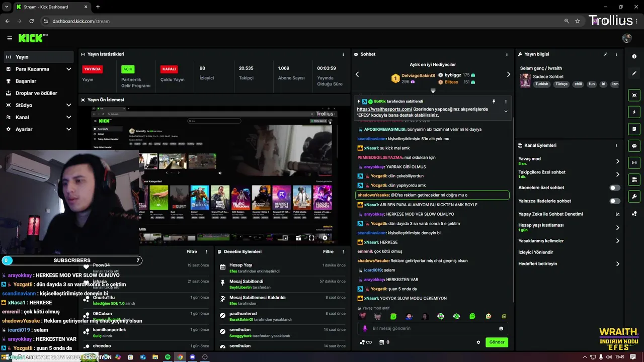Show next top gifters with right arrow
The image size is (644, 362).
point(508,74)
